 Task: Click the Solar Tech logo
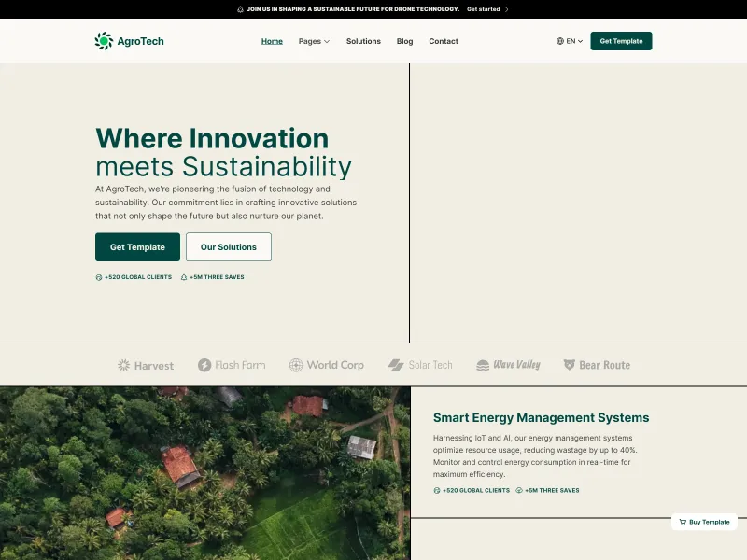(420, 365)
